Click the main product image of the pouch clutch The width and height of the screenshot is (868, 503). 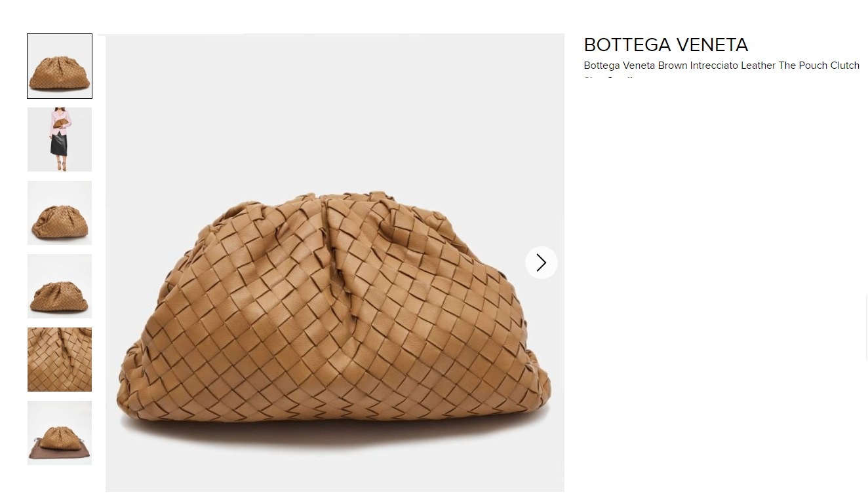click(335, 263)
